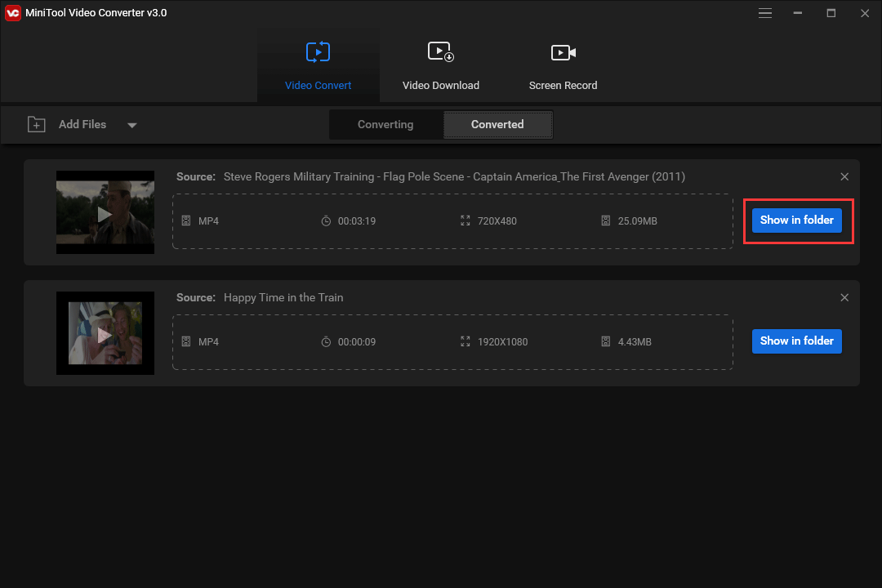Click the file size icon next to 25.09MB
Image resolution: width=882 pixels, height=588 pixels.
(605, 220)
